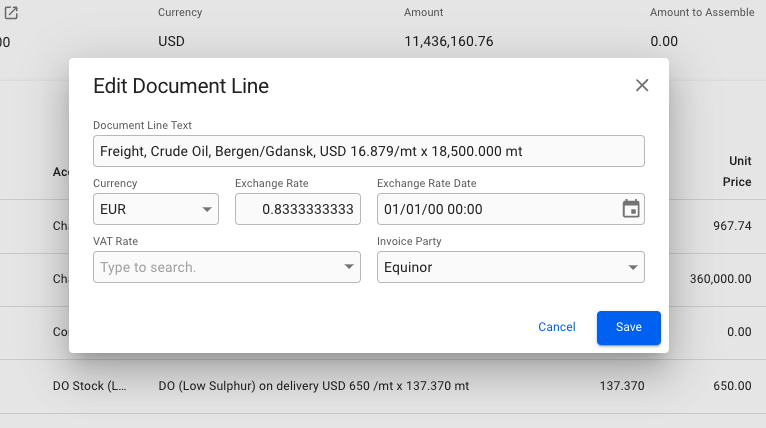The height and width of the screenshot is (428, 766).
Task: Click the Amount column header
Action: (423, 13)
